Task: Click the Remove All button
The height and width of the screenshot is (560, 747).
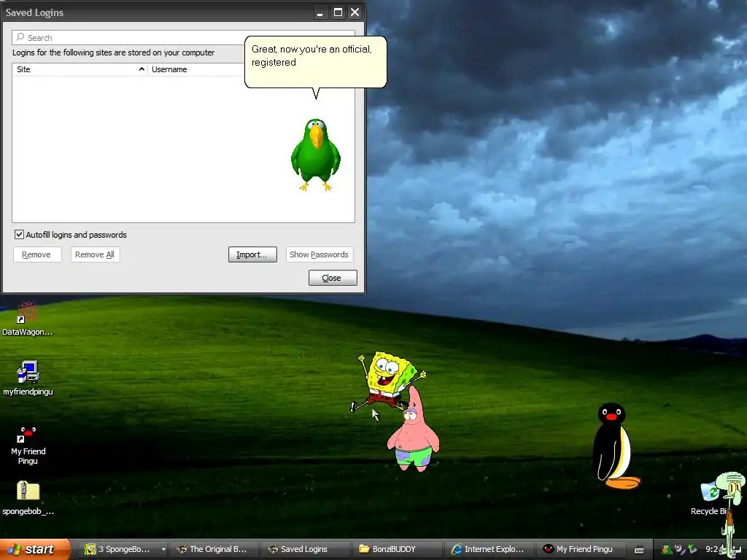Action: pyautogui.click(x=95, y=254)
